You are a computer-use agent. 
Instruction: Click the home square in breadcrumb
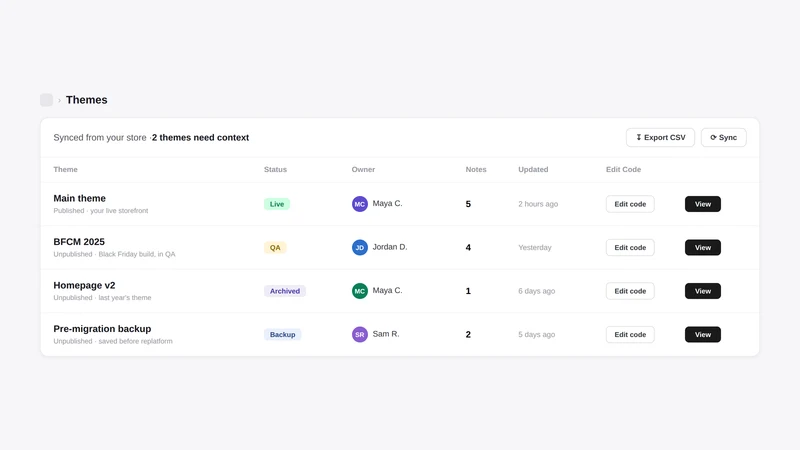click(46, 100)
